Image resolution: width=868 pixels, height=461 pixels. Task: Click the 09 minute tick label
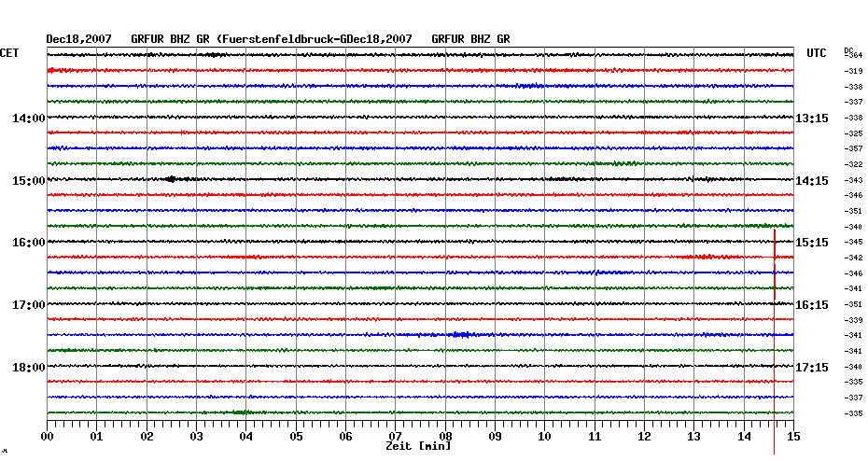click(x=495, y=437)
